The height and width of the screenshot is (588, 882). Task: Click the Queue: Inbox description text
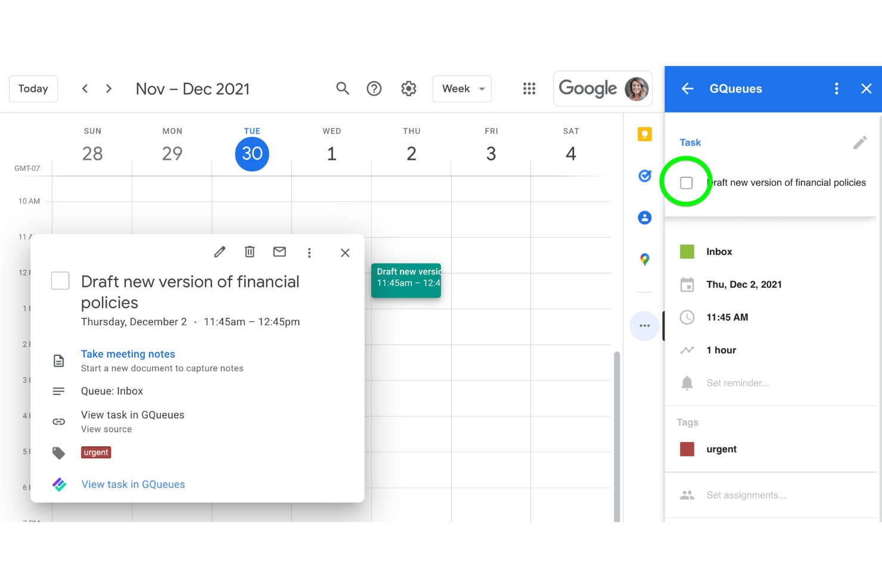(x=112, y=391)
